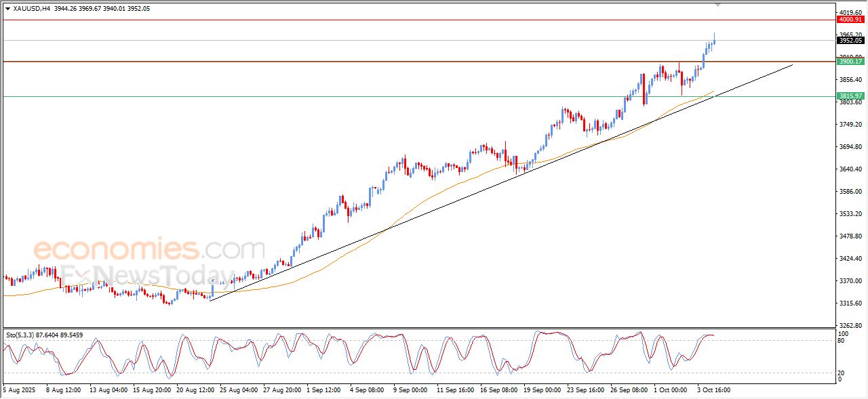
Task: Click the gray chart shift marker triangle
Action: (x=717, y=5)
